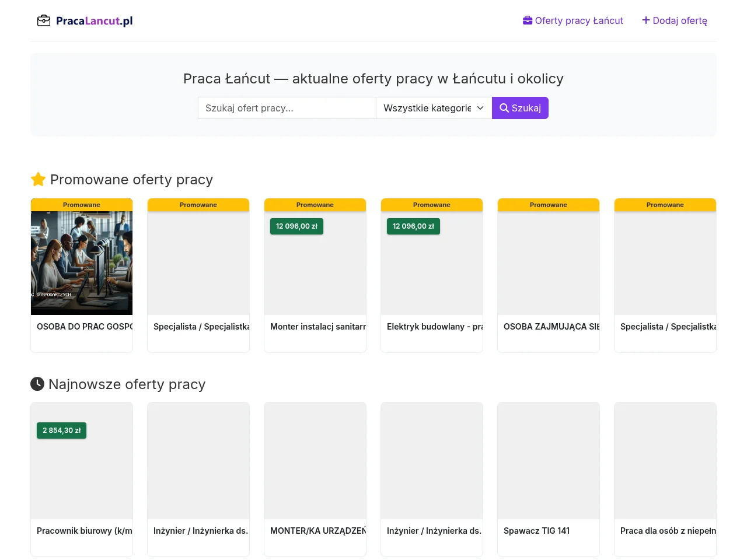Open the OSOBA ZAJMUJĄCA SIĘ offer title
This screenshot has width=747, height=560.
tap(551, 327)
